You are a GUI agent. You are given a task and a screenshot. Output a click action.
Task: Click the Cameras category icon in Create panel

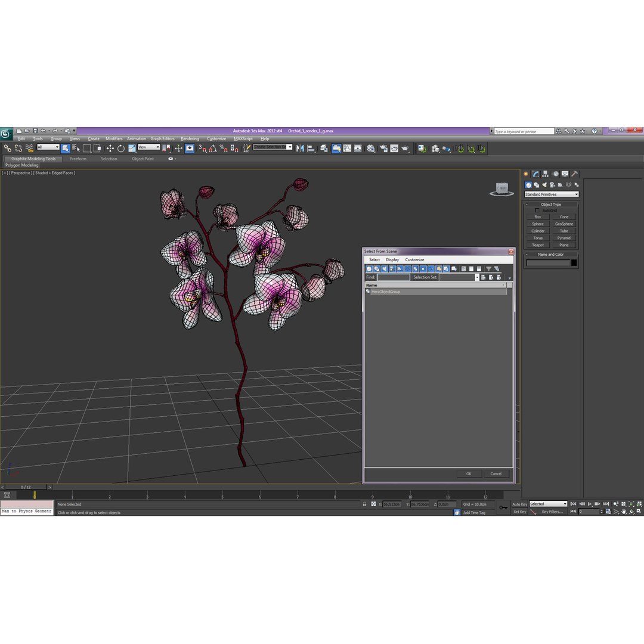click(552, 185)
